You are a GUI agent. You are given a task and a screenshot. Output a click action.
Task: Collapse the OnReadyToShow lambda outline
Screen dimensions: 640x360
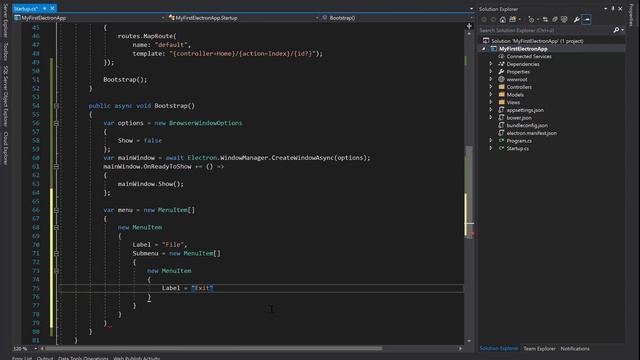(x=56, y=167)
